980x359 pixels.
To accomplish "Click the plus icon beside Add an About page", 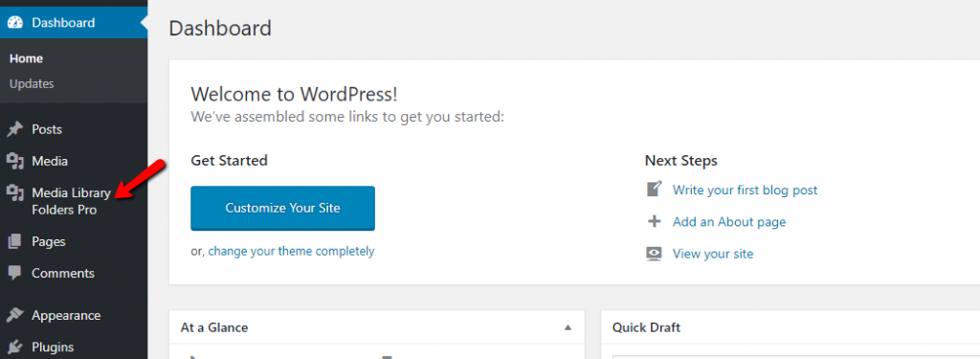I will point(654,221).
